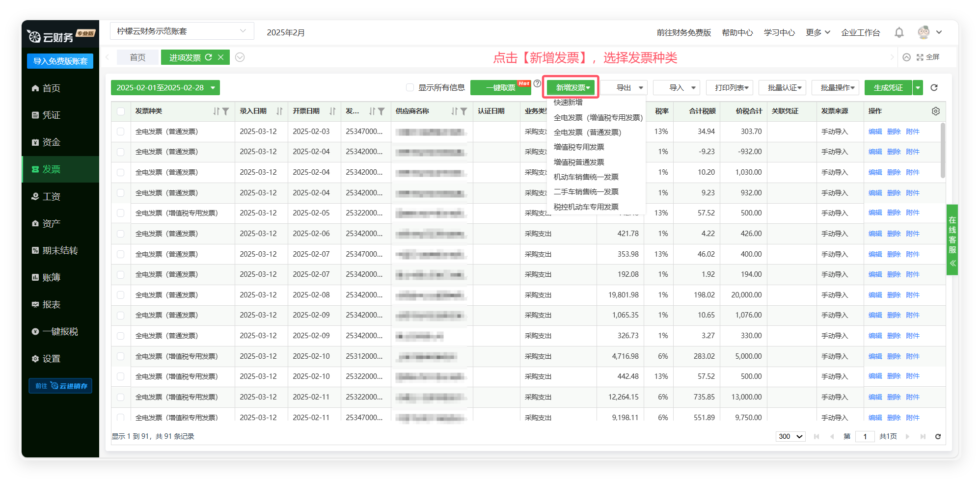The height and width of the screenshot is (479, 980).
Task: Select 增值税专用发票 from the dropdown menu
Action: coord(579,147)
